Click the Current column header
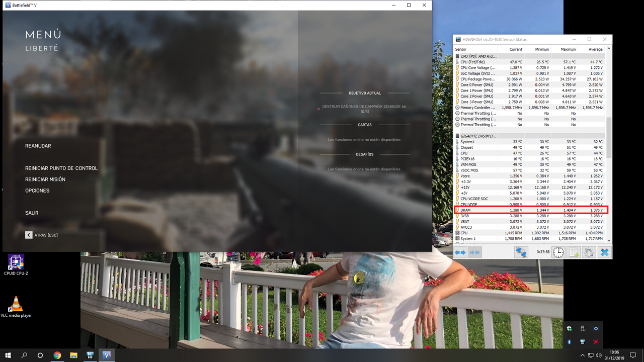This screenshot has width=644, height=362. tap(511, 49)
